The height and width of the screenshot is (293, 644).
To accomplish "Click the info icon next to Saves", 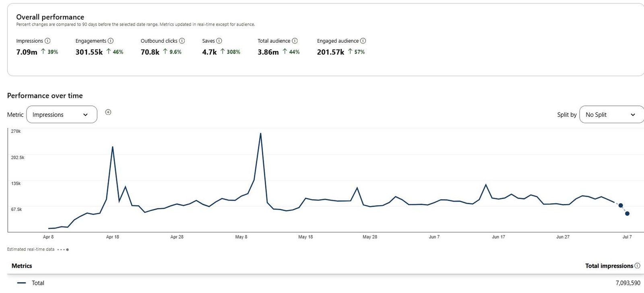I will 219,41.
